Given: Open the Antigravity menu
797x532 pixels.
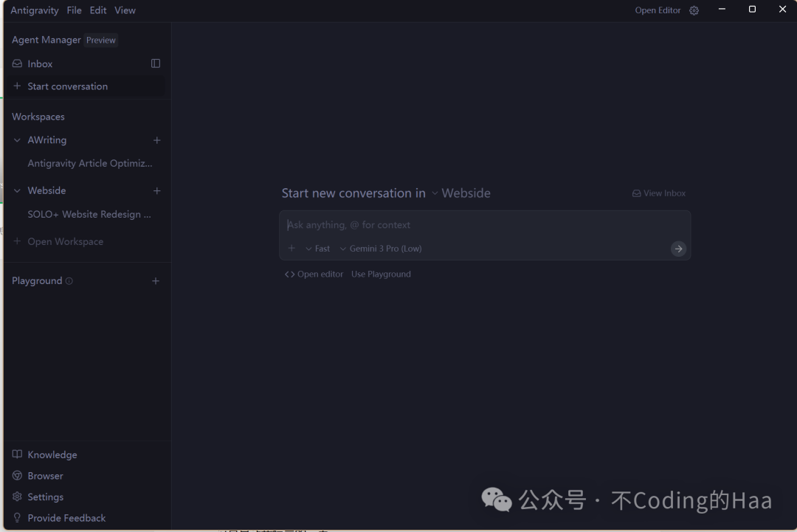Looking at the screenshot, I should 35,10.
